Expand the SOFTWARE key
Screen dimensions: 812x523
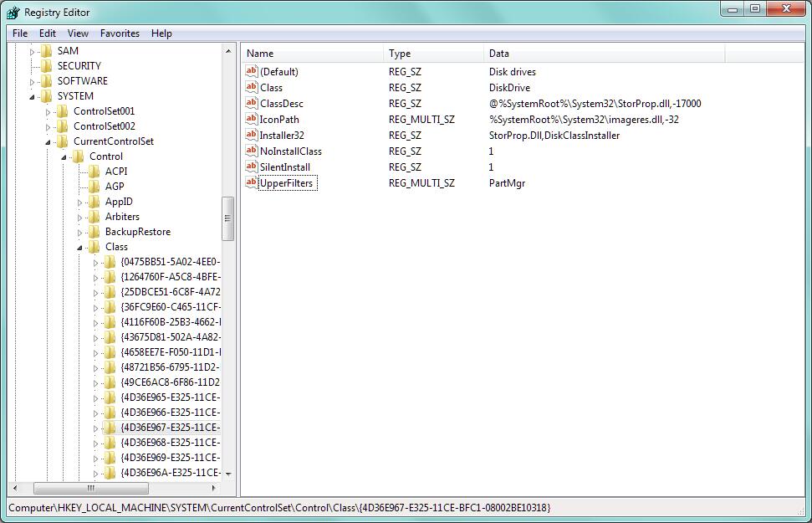[32, 82]
